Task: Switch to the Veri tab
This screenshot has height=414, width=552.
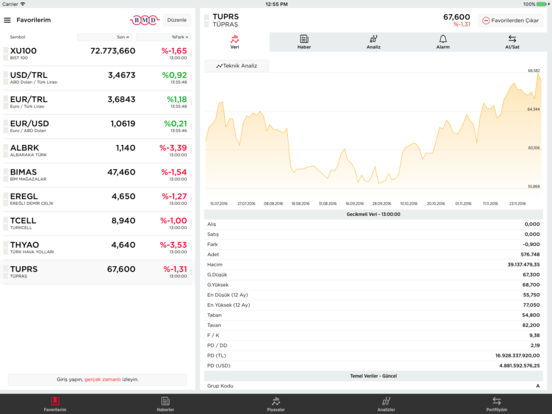Action: click(x=234, y=42)
